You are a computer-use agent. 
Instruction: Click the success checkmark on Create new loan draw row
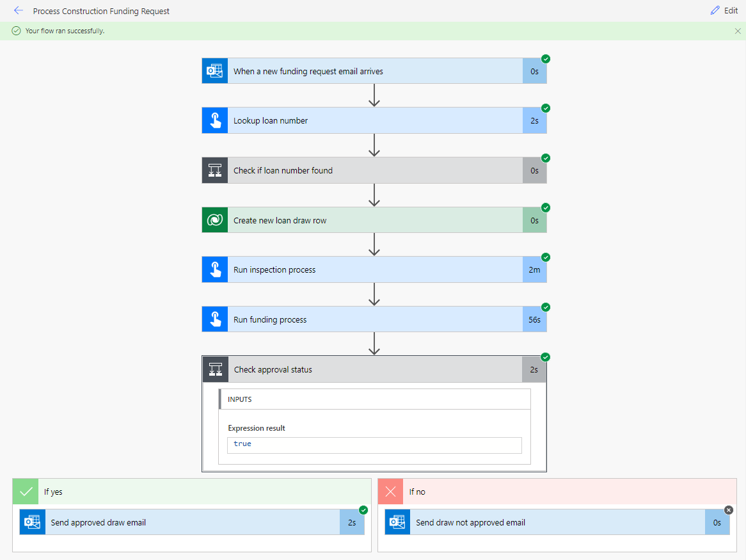pyautogui.click(x=545, y=207)
